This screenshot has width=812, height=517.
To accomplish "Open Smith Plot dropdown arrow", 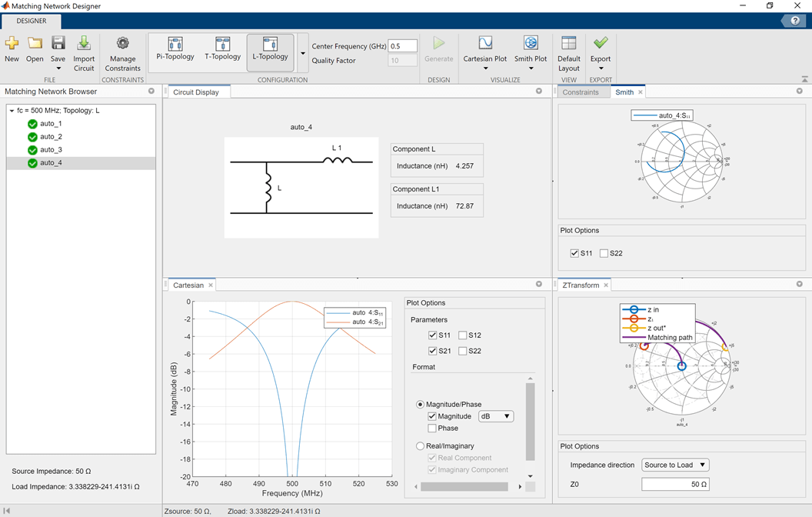I will (x=531, y=68).
